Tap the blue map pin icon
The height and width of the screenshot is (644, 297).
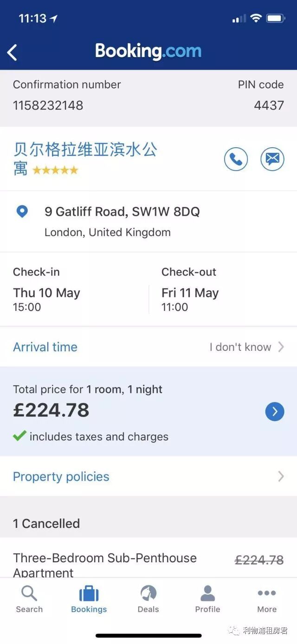(x=22, y=212)
